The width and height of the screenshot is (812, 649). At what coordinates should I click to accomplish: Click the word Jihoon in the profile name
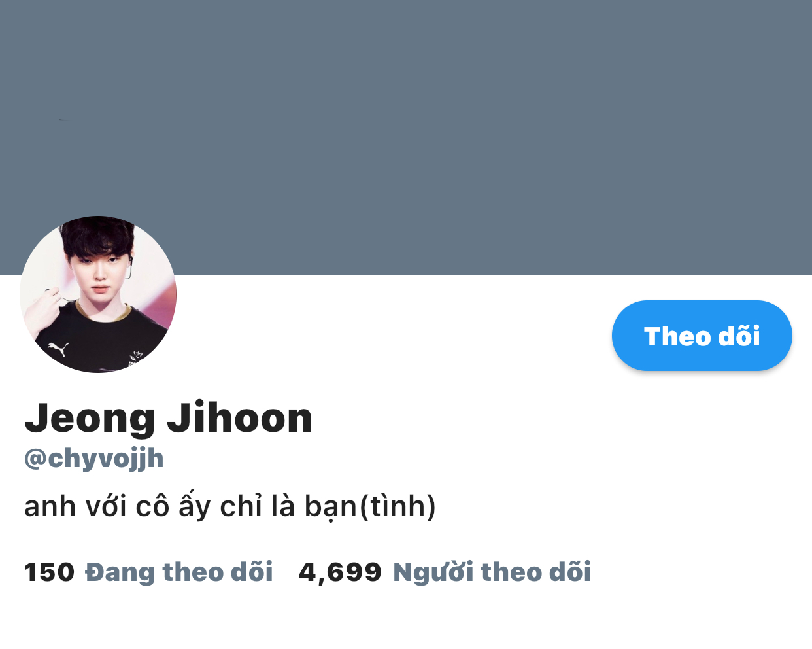click(240, 417)
